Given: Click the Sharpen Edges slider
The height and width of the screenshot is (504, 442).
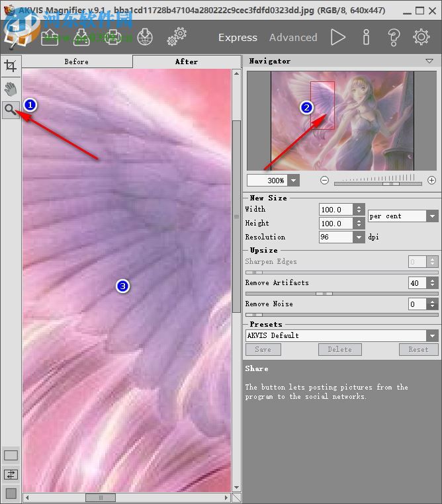Looking at the screenshot, I should point(341,273).
